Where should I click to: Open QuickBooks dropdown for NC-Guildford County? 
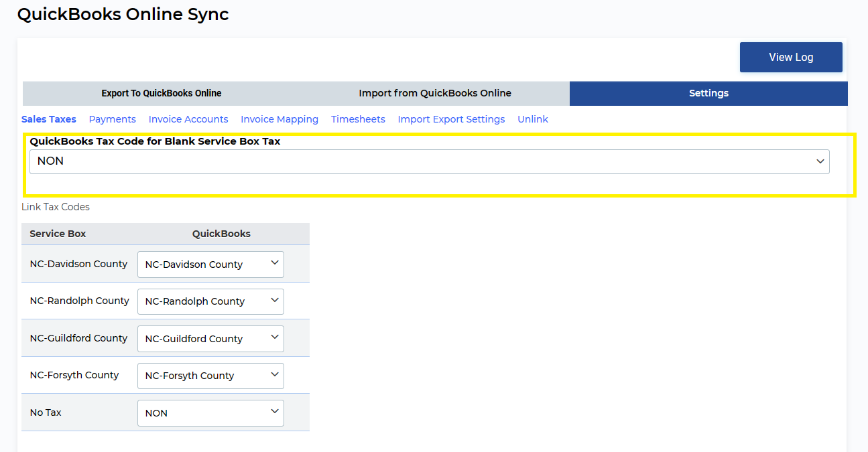[x=210, y=339]
